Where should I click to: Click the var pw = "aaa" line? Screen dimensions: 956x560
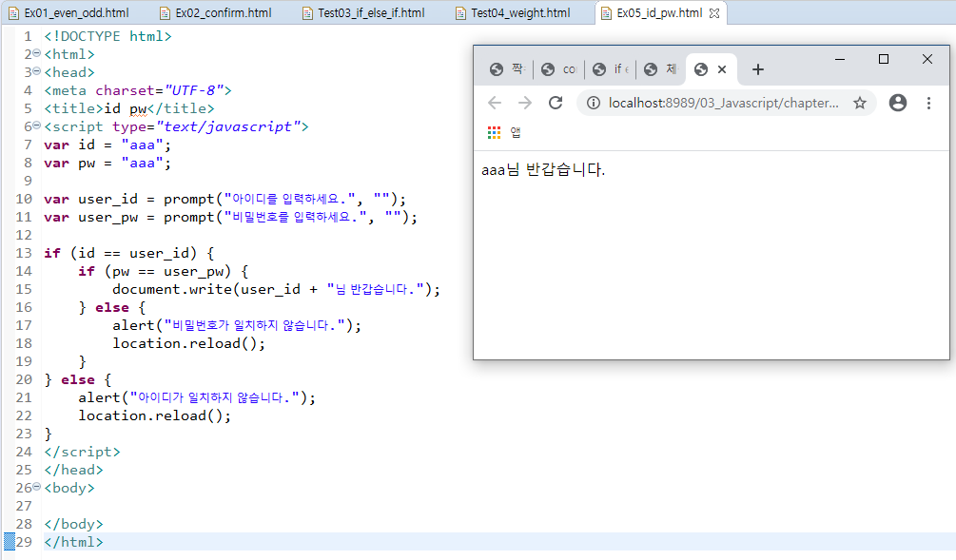[x=107, y=163]
